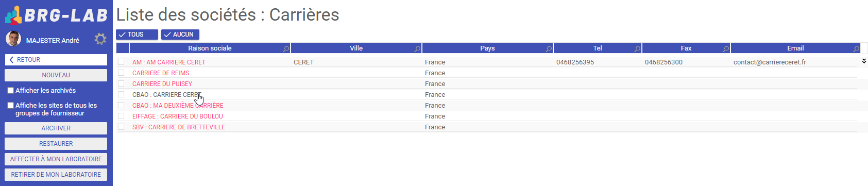This screenshot has width=868, height=186.
Task: Click the NOUVEAU button
Action: pos(56,75)
